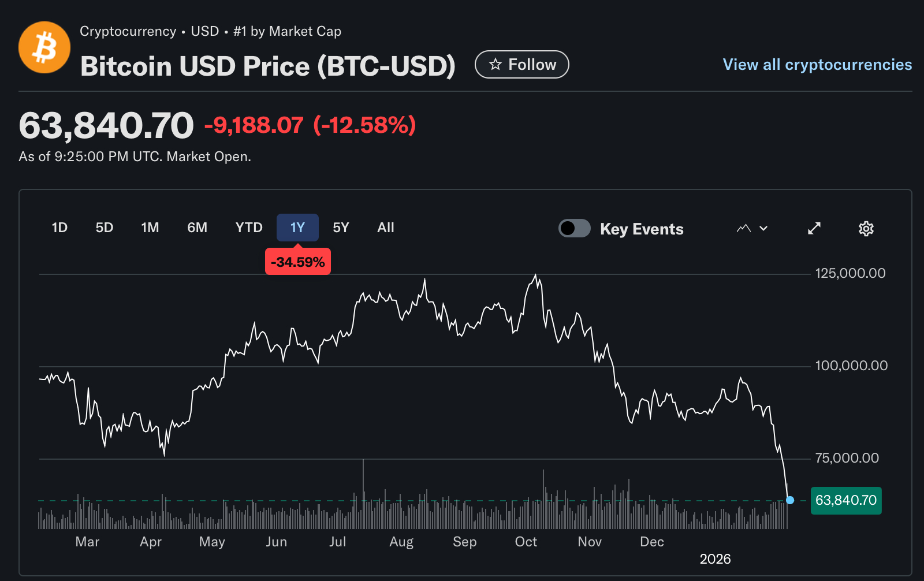Click the line chart type icon
924x581 pixels.
pos(744,229)
